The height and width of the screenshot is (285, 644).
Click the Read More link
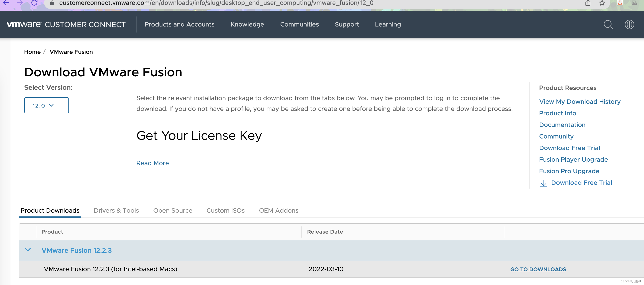pyautogui.click(x=152, y=163)
